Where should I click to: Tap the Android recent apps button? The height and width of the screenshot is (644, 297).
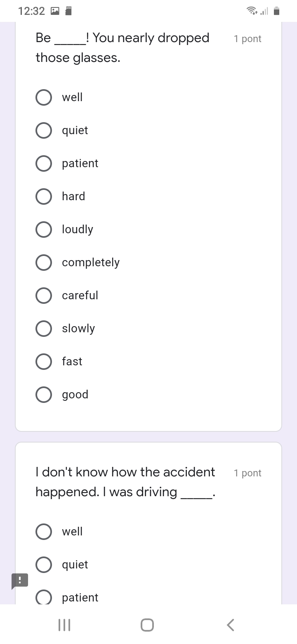click(64, 625)
